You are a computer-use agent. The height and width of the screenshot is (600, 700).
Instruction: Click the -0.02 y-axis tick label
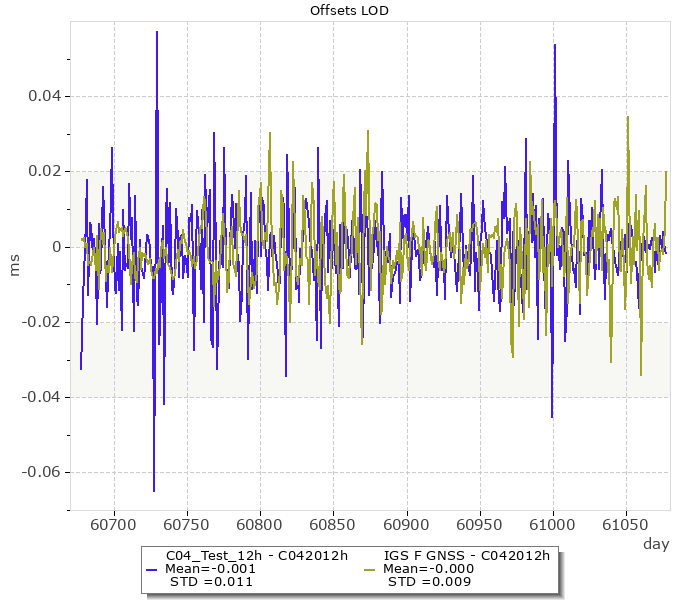pyautogui.click(x=39, y=322)
